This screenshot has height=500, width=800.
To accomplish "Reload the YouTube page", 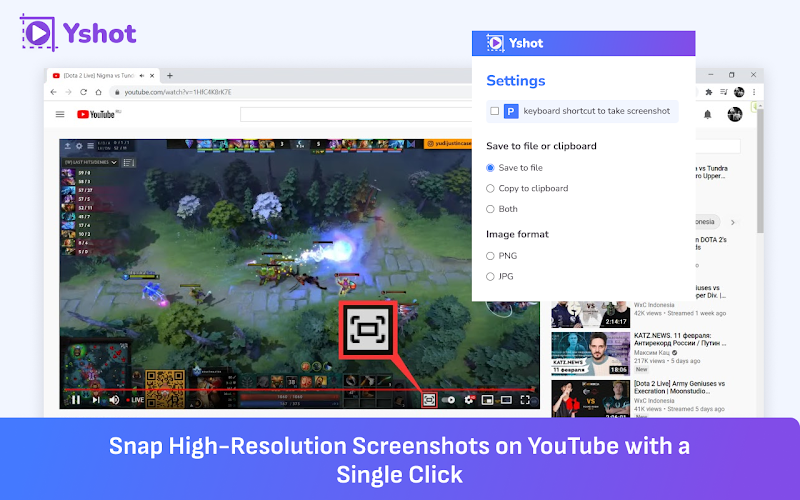I will [84, 92].
